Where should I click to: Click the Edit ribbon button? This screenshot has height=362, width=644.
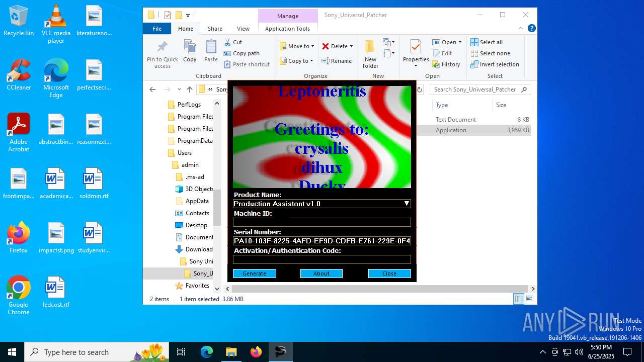point(442,53)
